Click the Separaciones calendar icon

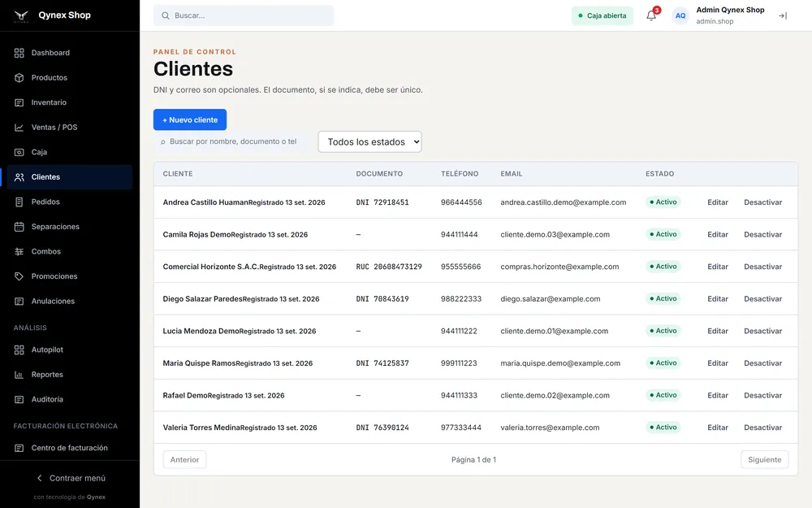19,227
